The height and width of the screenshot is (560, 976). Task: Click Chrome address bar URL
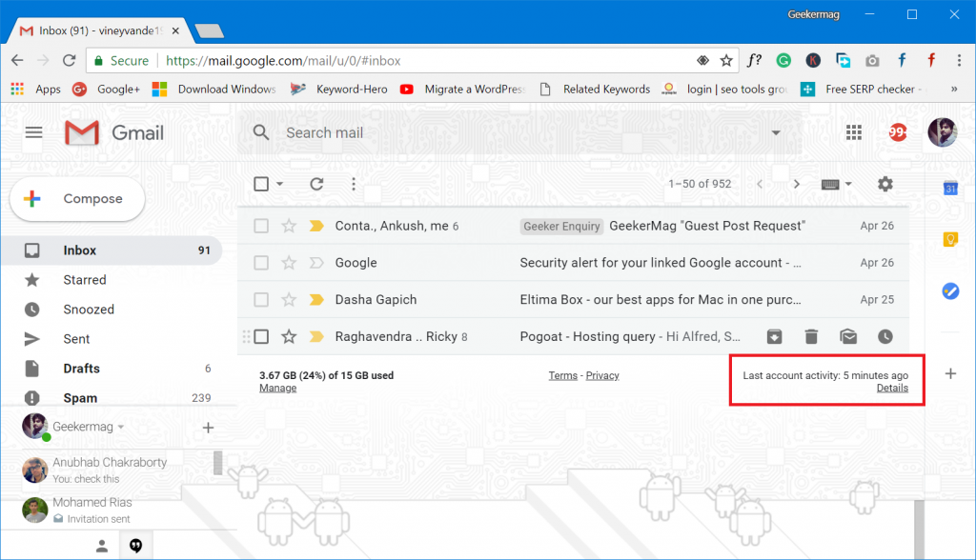283,60
